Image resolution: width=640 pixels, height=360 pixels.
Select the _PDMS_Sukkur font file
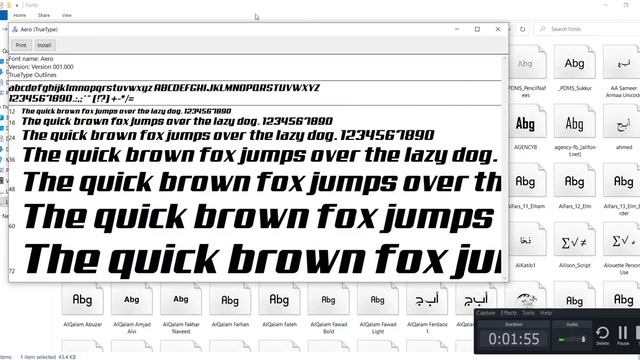pyautogui.click(x=574, y=69)
